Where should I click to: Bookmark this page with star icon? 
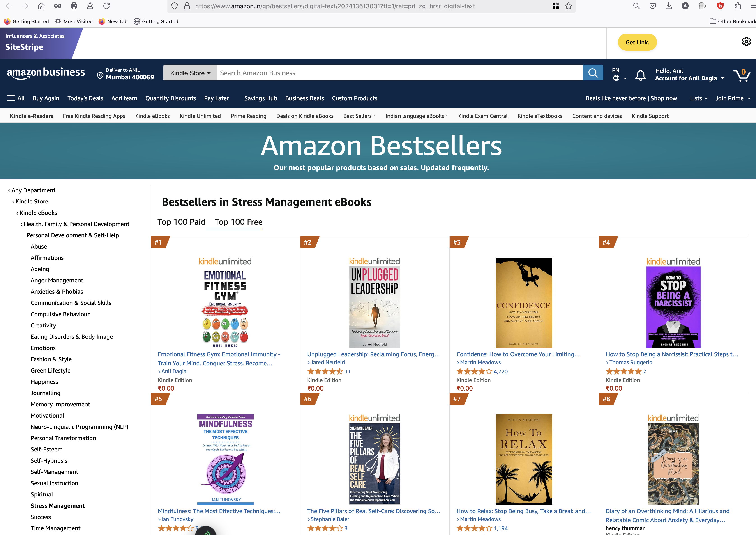click(568, 6)
